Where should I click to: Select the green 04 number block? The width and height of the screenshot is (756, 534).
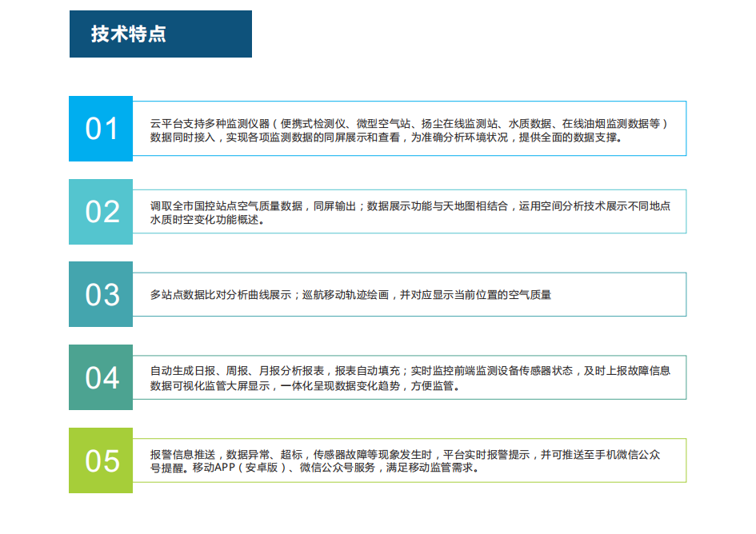coord(101,377)
